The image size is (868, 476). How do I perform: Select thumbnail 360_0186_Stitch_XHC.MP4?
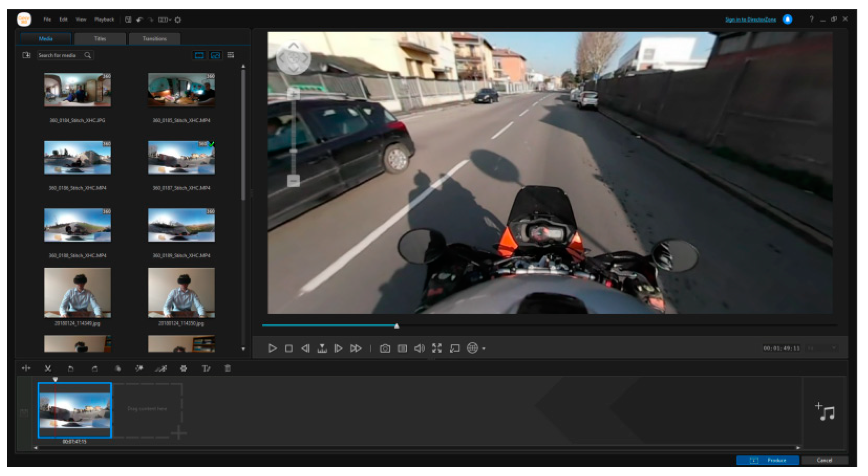77,157
